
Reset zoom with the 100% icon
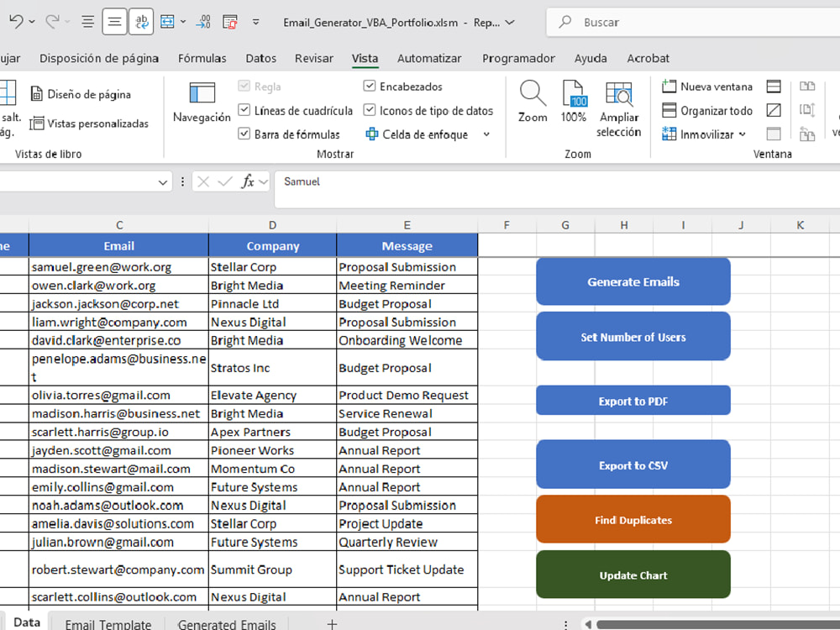point(574,93)
